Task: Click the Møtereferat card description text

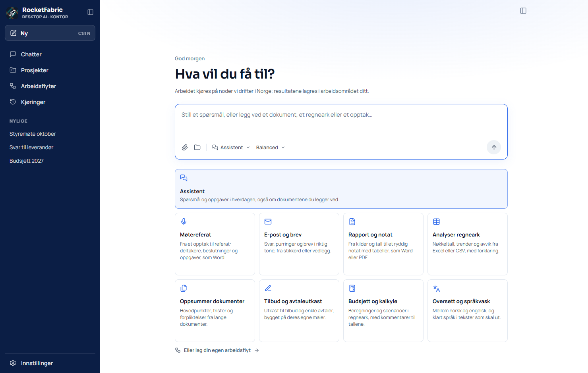Action: coord(209,251)
